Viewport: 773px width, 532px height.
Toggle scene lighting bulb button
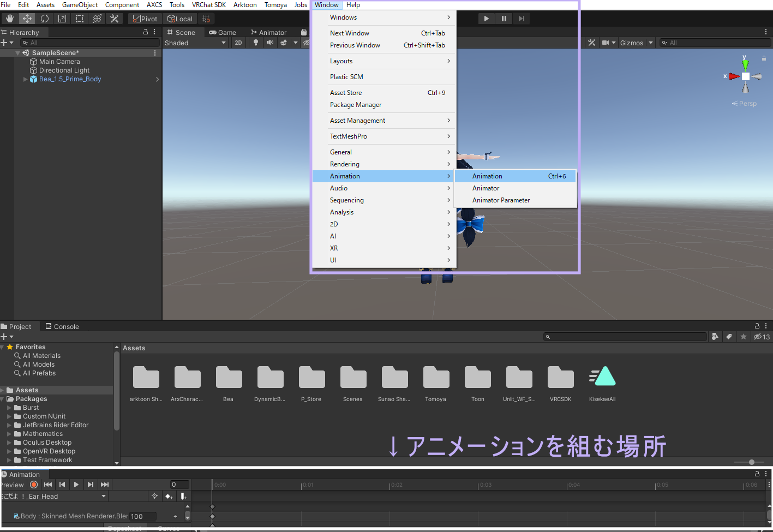point(255,43)
